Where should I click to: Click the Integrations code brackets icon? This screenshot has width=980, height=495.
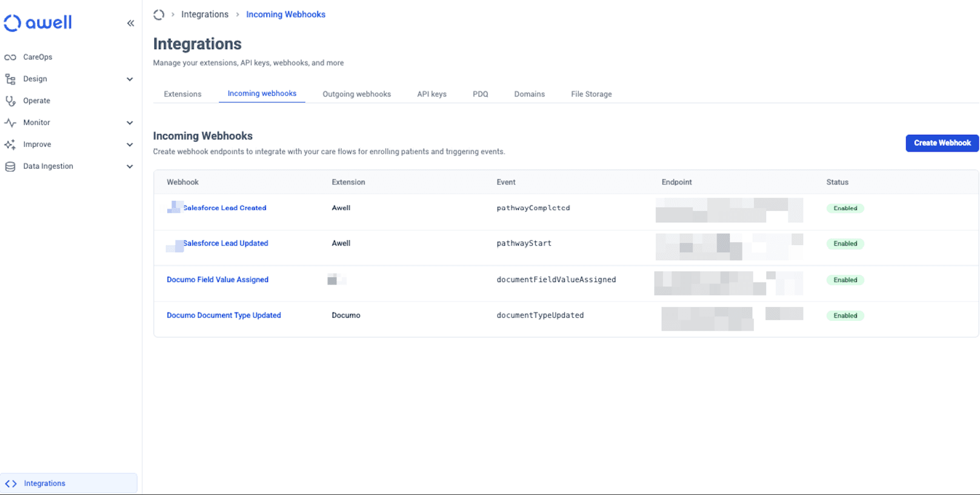tap(11, 483)
